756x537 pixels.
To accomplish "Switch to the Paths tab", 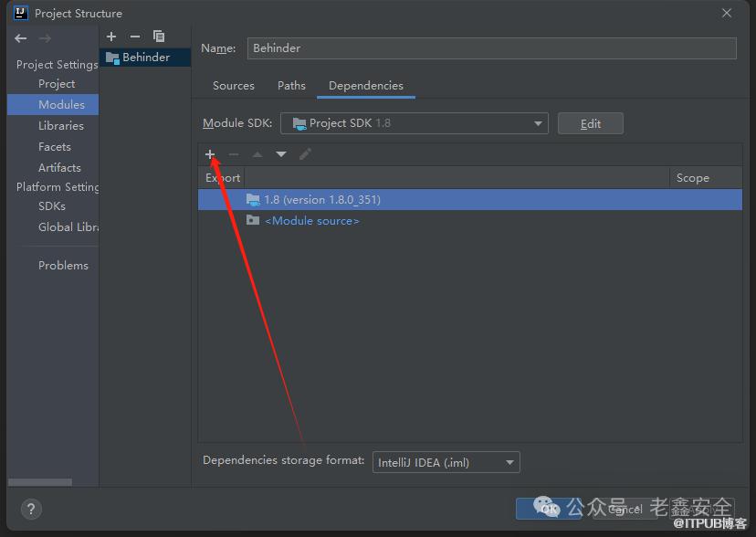I will coord(291,86).
